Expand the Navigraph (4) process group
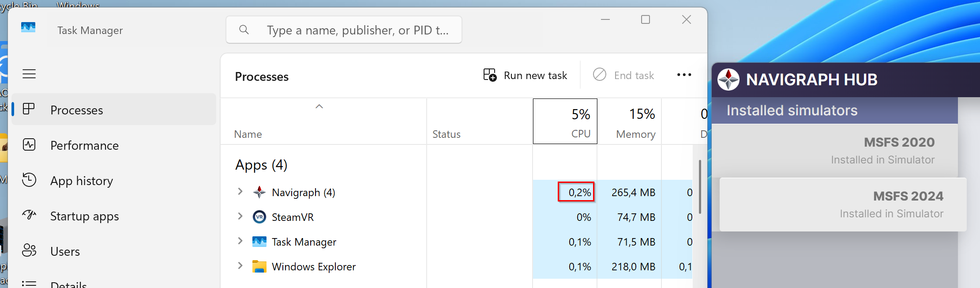This screenshot has width=980, height=288. 240,191
